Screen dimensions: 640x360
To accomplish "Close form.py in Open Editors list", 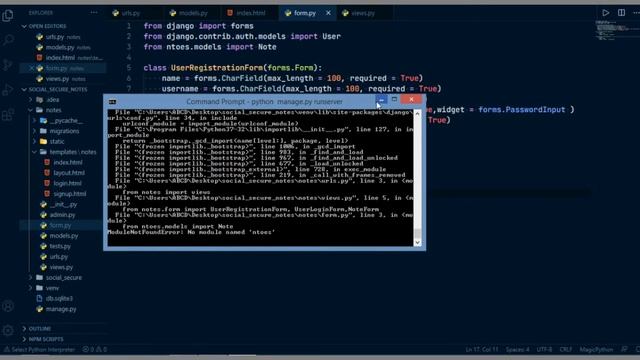I will click(31, 68).
